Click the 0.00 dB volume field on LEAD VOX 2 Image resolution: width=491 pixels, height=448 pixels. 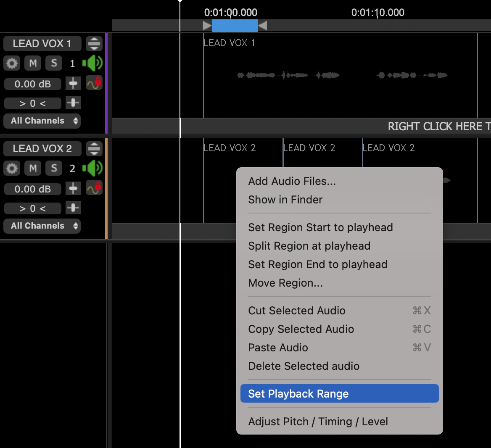[33, 189]
